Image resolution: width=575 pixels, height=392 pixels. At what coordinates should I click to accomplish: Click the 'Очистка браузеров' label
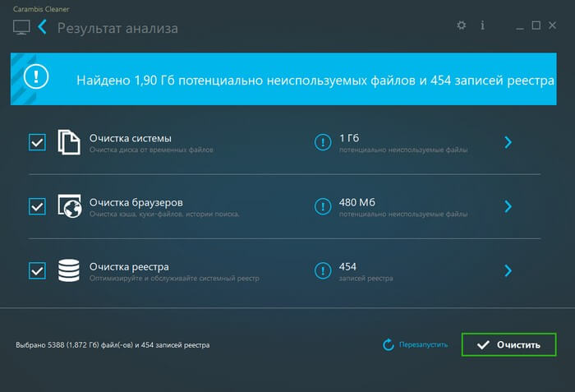(136, 203)
